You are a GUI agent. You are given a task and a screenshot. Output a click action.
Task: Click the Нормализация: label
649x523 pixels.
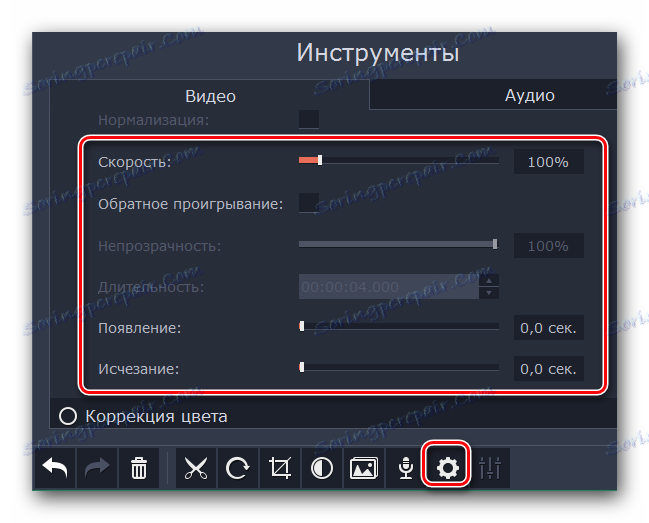click(x=154, y=120)
